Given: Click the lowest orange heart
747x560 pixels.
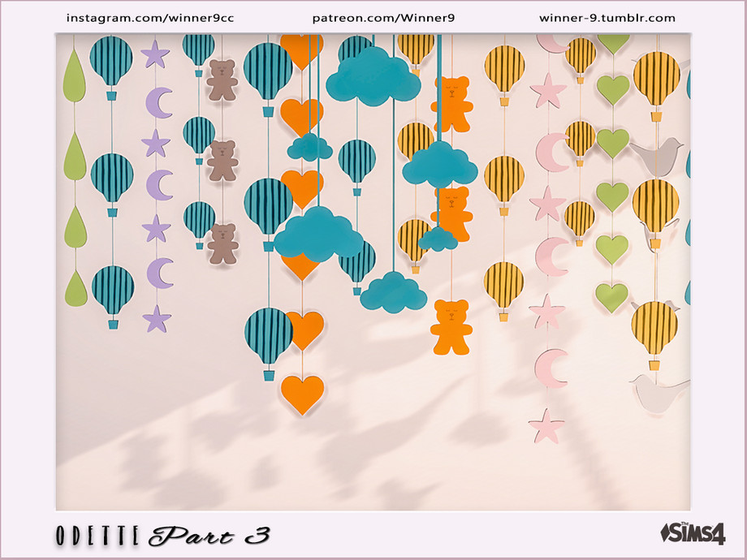Looking at the screenshot, I should pos(302,393).
